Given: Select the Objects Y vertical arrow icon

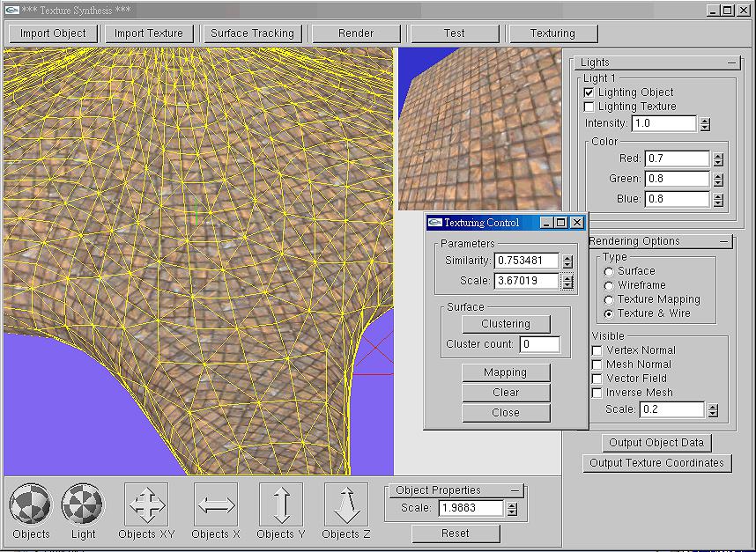Looking at the screenshot, I should [281, 505].
